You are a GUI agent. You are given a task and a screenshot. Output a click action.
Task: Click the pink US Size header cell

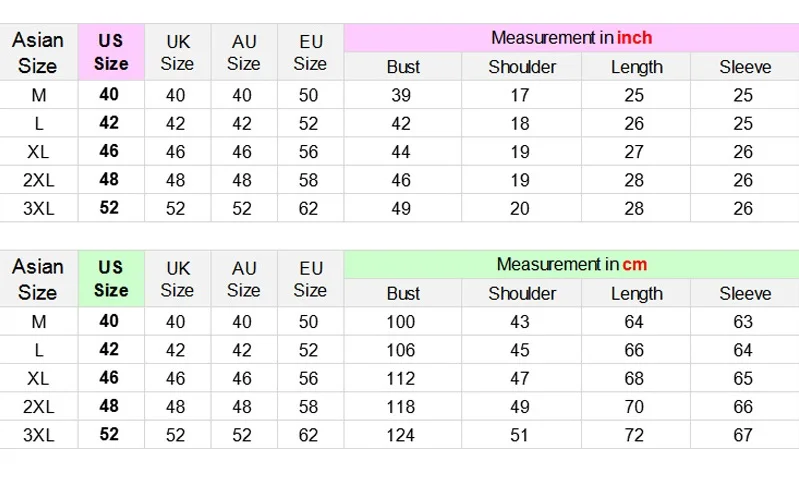(x=111, y=52)
